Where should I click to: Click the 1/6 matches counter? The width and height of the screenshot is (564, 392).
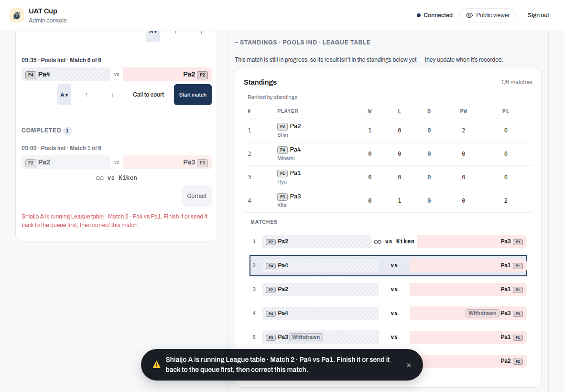(517, 82)
